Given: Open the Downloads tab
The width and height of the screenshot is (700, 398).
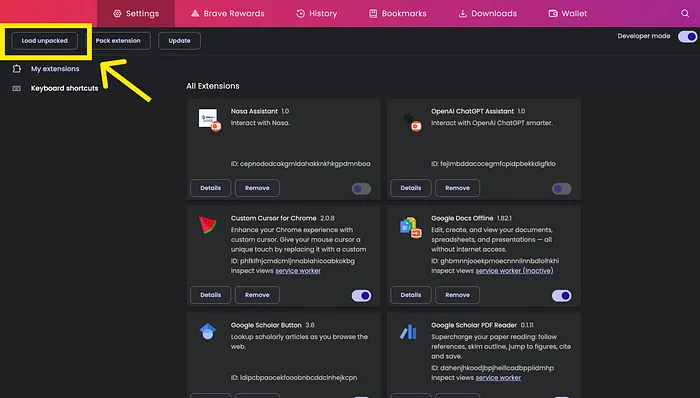Looking at the screenshot, I should [x=488, y=13].
